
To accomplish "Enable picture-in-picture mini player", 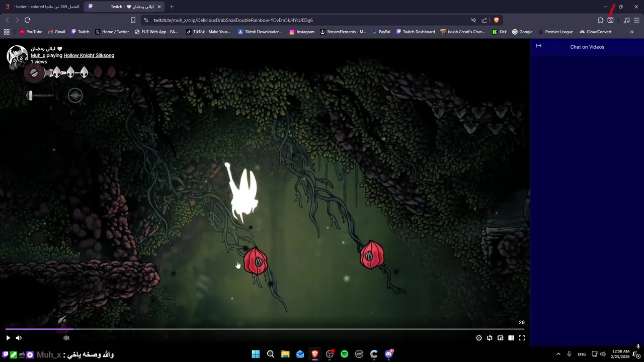I will 500,338.
